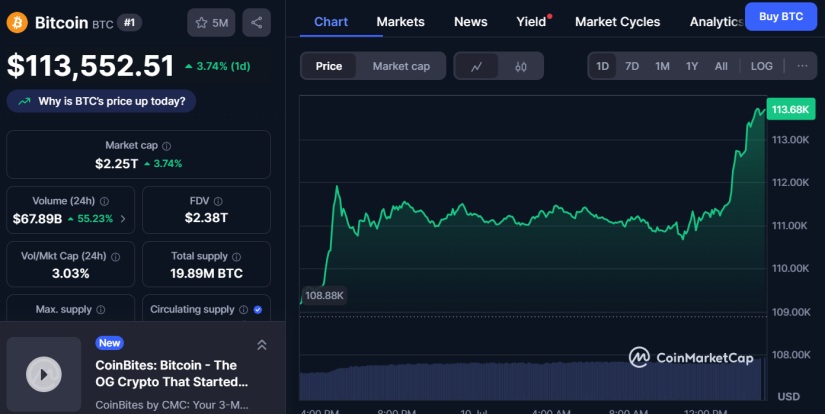Select the 7D time range

click(x=632, y=66)
